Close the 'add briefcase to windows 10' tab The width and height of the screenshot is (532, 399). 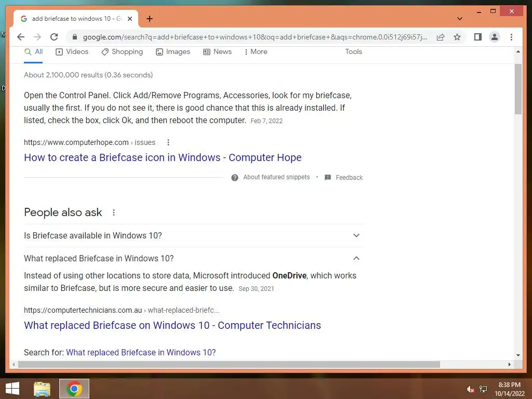pos(129,19)
